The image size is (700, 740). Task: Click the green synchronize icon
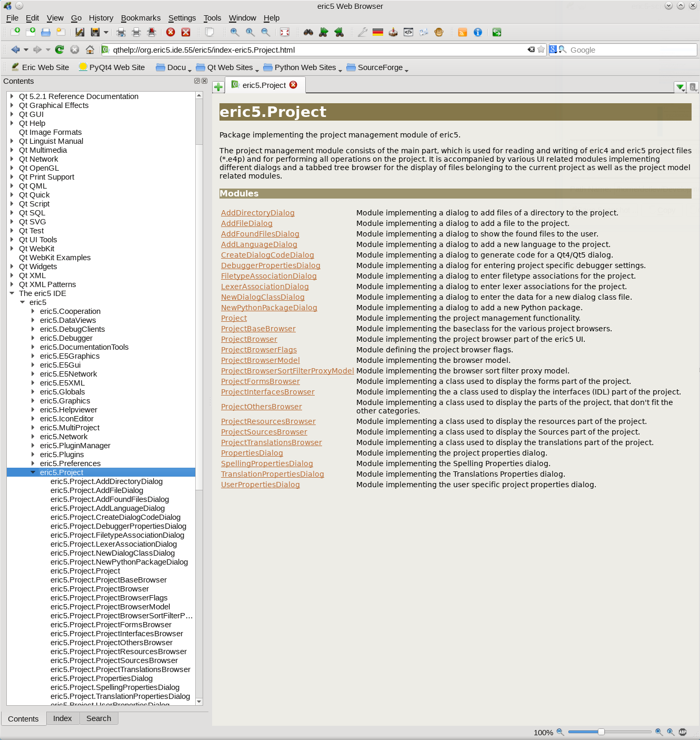tap(497, 32)
